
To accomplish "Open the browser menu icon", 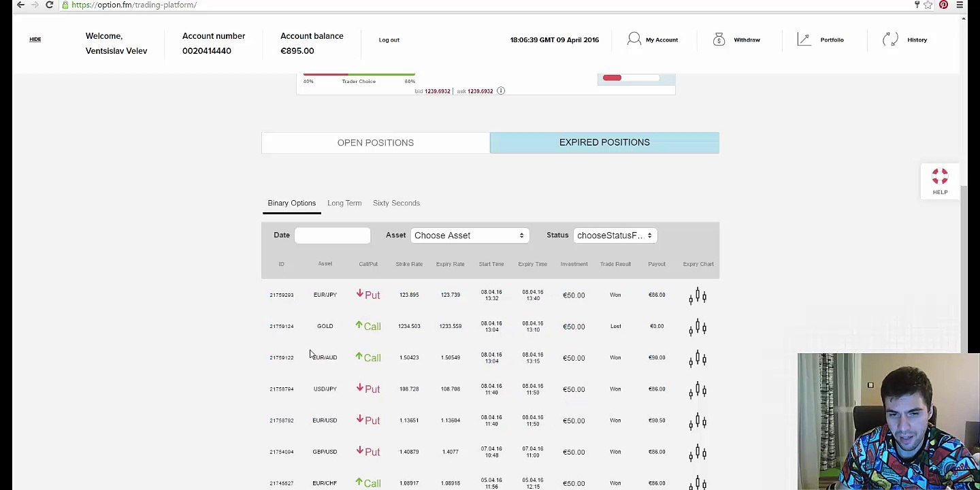I will coord(960,5).
